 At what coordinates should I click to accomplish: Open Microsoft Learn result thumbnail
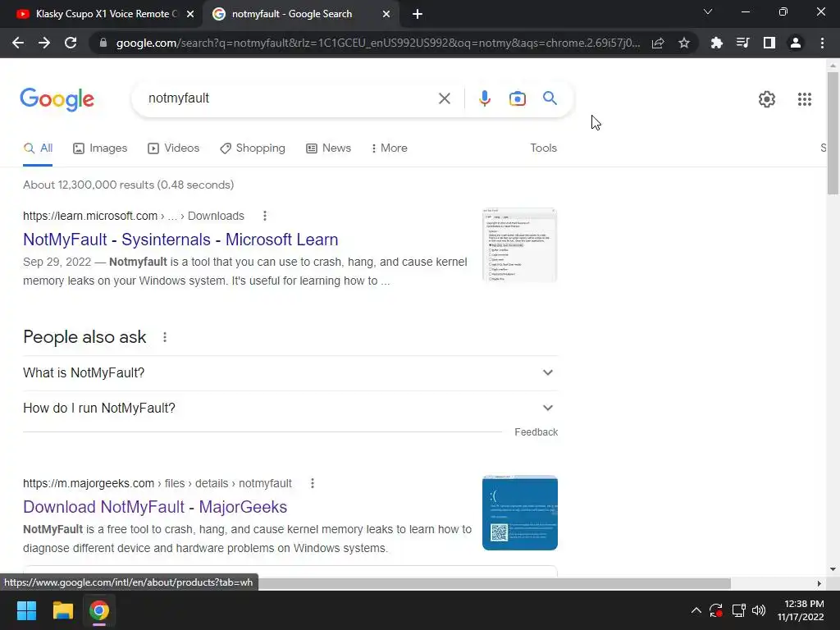519,245
